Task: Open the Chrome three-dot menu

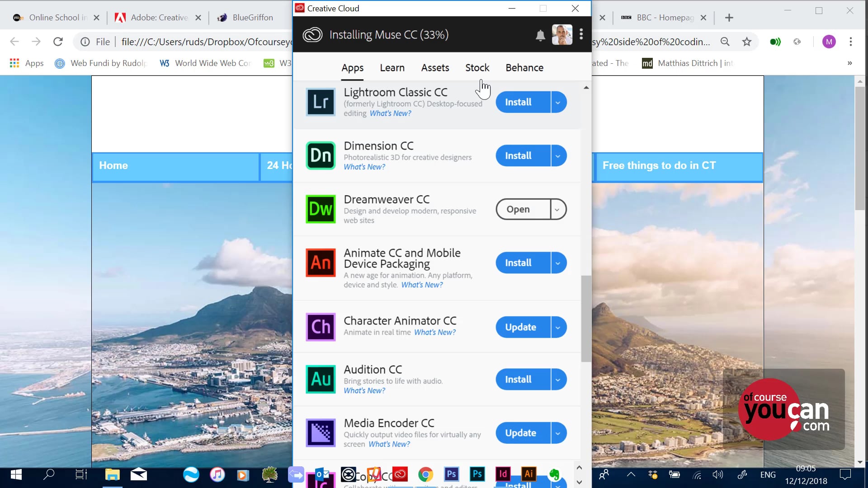Action: (x=851, y=42)
